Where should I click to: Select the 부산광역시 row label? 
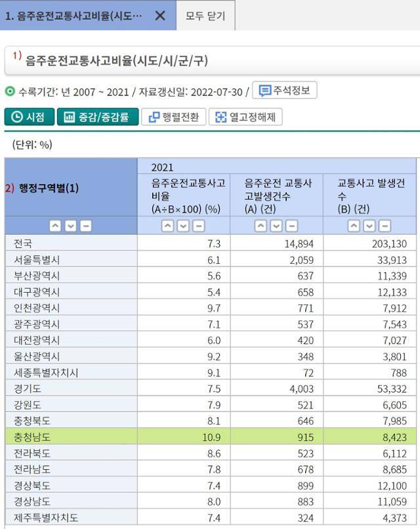[x=37, y=276]
